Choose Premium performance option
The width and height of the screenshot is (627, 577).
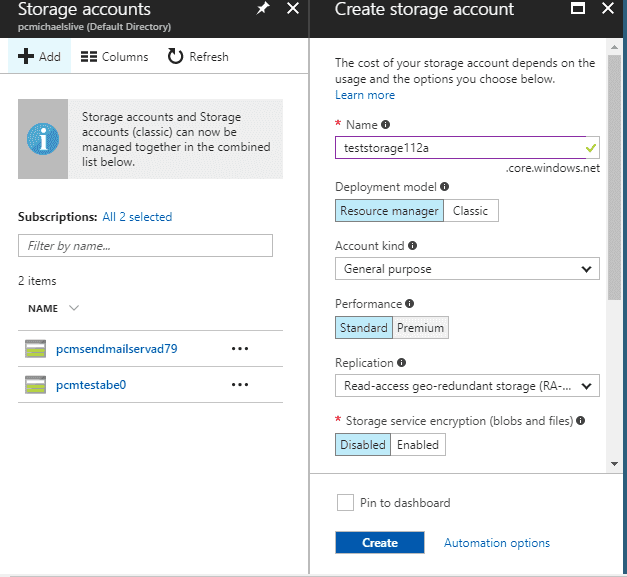tap(420, 328)
